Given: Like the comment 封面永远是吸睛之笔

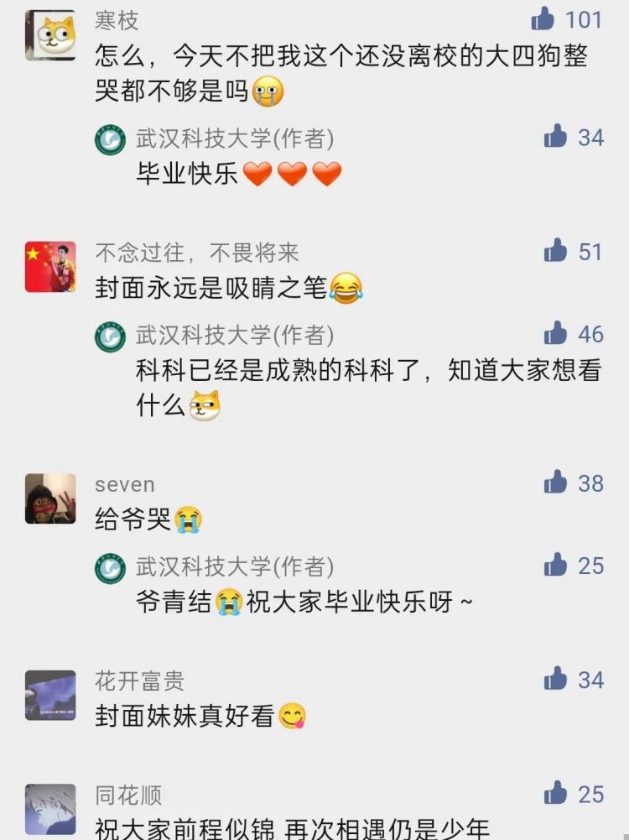Looking at the screenshot, I should coord(555,250).
